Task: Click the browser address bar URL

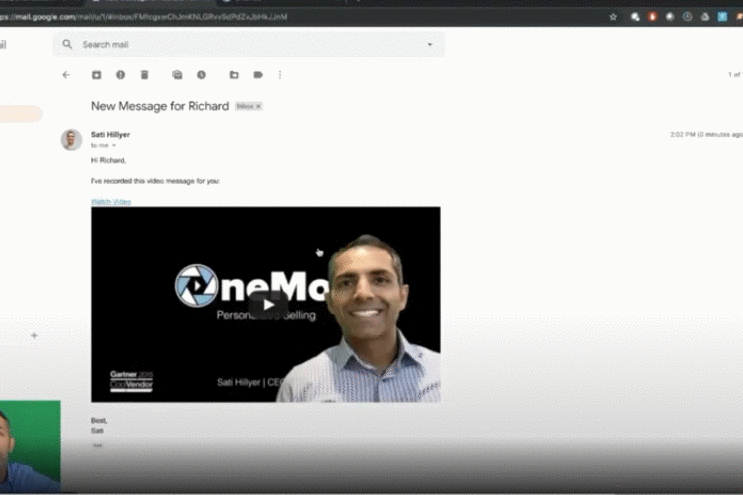Action: 144,17
